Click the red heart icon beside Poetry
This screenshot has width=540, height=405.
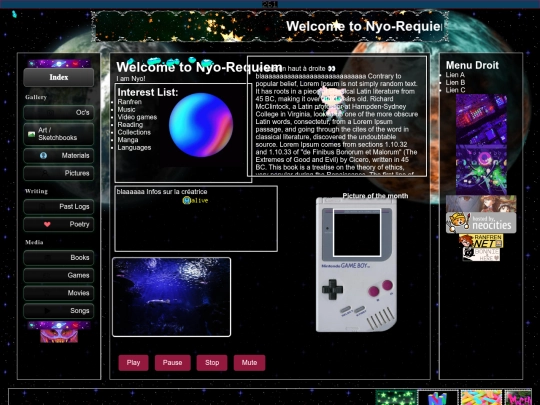click(x=47, y=225)
